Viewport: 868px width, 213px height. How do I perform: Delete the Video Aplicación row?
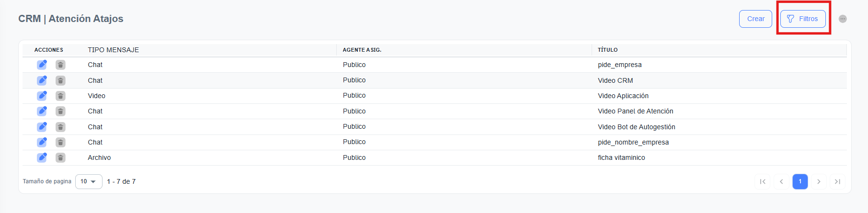60,96
